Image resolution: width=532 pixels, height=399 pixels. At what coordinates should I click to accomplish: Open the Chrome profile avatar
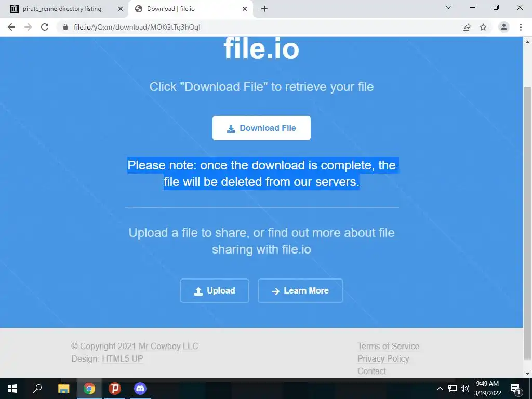pos(504,27)
